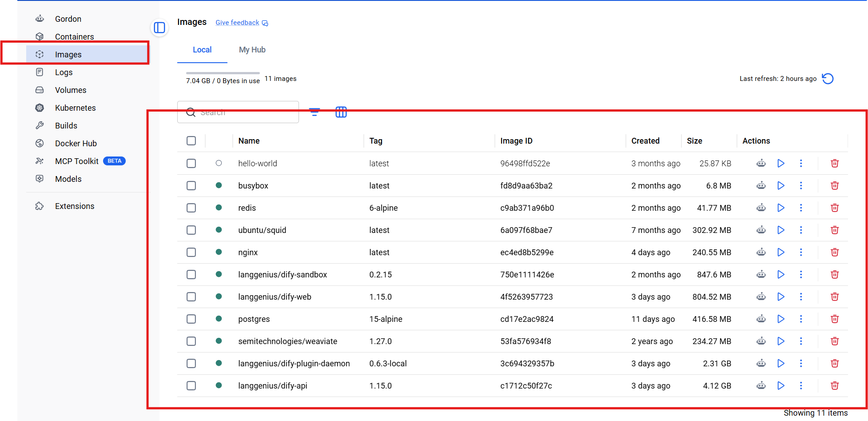The height and width of the screenshot is (421, 868).
Task: Show more actions for langgenius/dify-api
Action: [x=801, y=385]
